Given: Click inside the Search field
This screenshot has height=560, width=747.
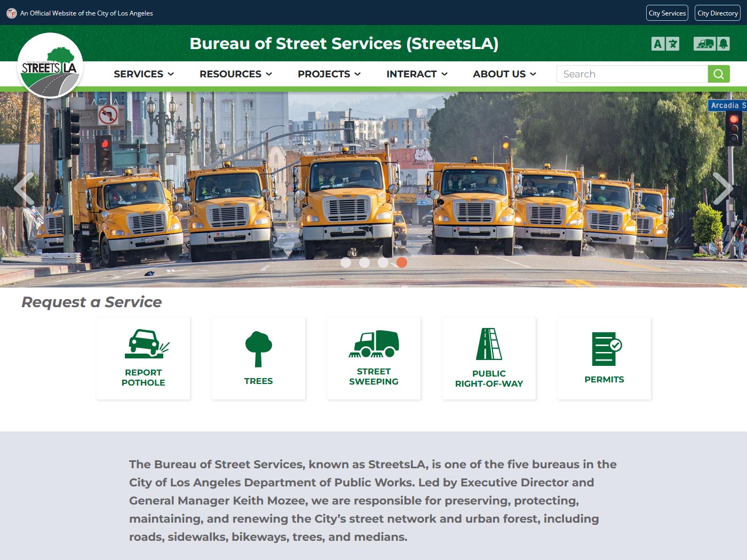Looking at the screenshot, I should pyautogui.click(x=630, y=74).
